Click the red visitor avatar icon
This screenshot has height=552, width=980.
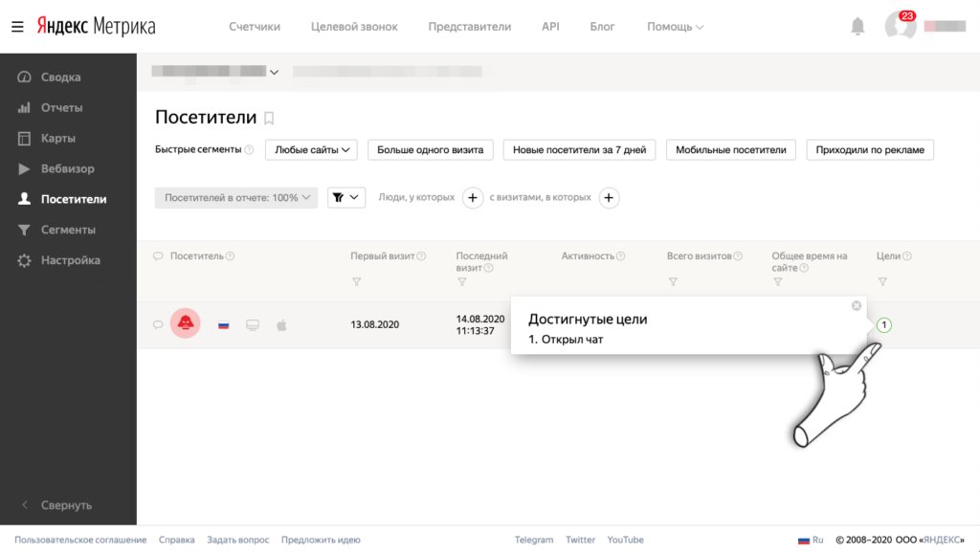point(184,324)
